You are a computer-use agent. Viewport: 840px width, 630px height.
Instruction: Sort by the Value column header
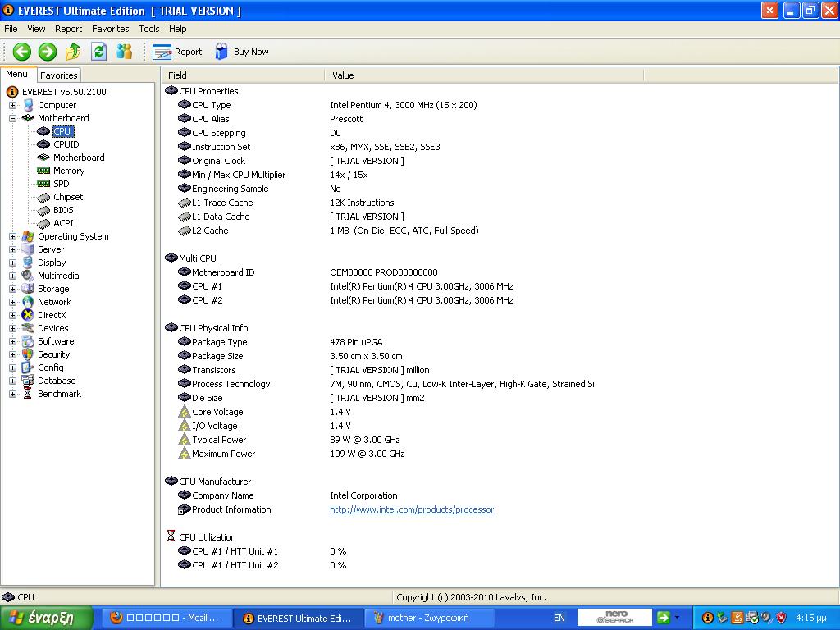[484, 75]
